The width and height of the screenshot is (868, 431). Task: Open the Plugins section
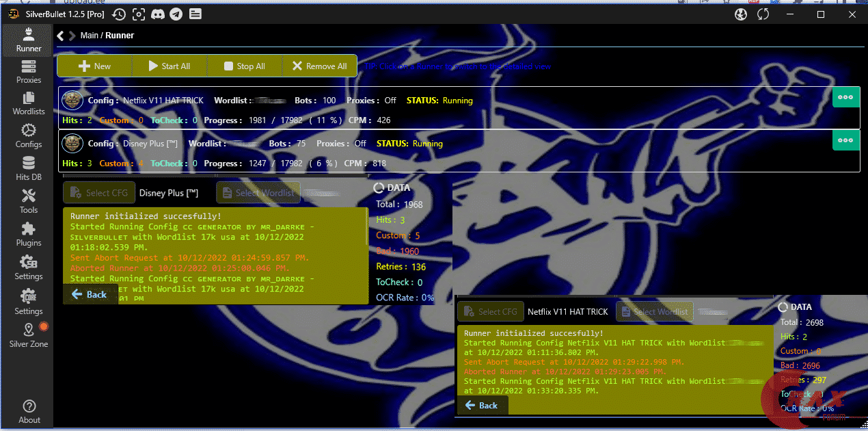pos(28,234)
